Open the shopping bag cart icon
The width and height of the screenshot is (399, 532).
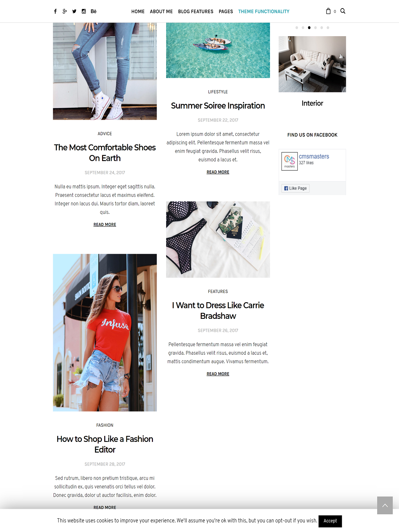point(328,11)
